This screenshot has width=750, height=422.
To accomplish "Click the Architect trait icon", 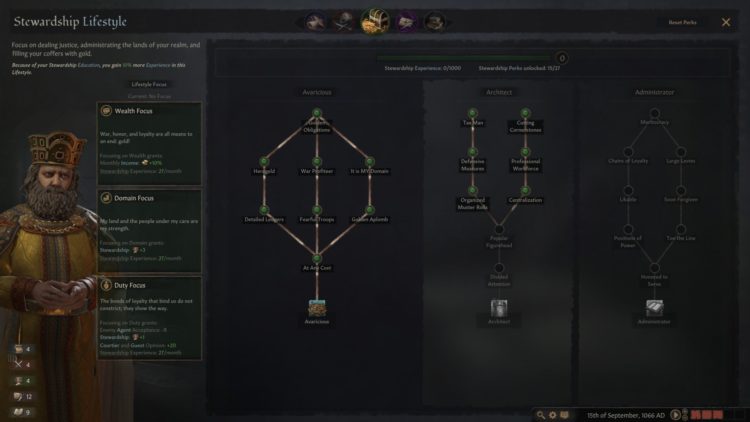I will (x=499, y=308).
